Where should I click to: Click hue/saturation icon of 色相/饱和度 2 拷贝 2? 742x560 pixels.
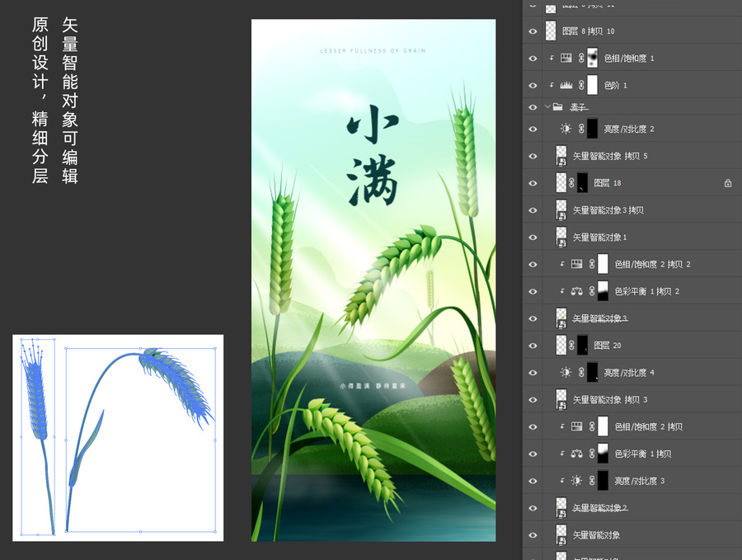coord(576,264)
